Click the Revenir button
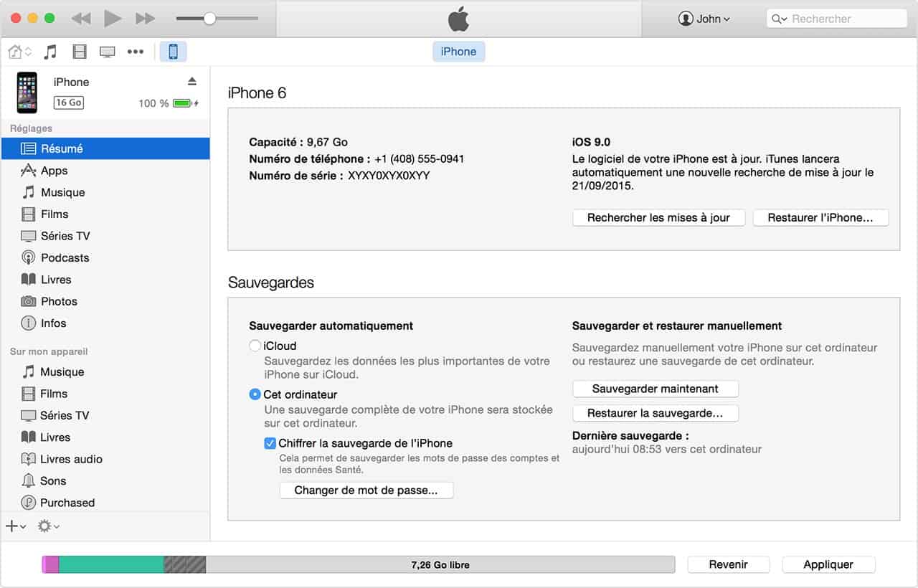The image size is (918, 588). (x=728, y=564)
